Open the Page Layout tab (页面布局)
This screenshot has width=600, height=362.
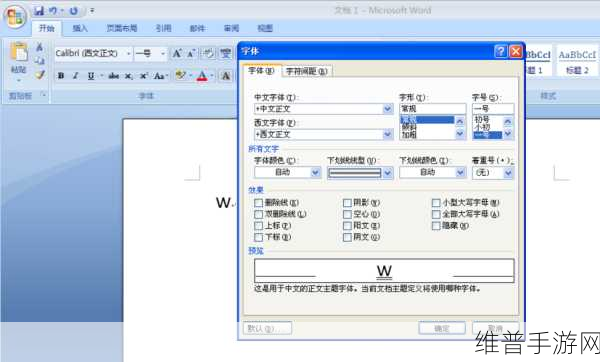(122, 28)
